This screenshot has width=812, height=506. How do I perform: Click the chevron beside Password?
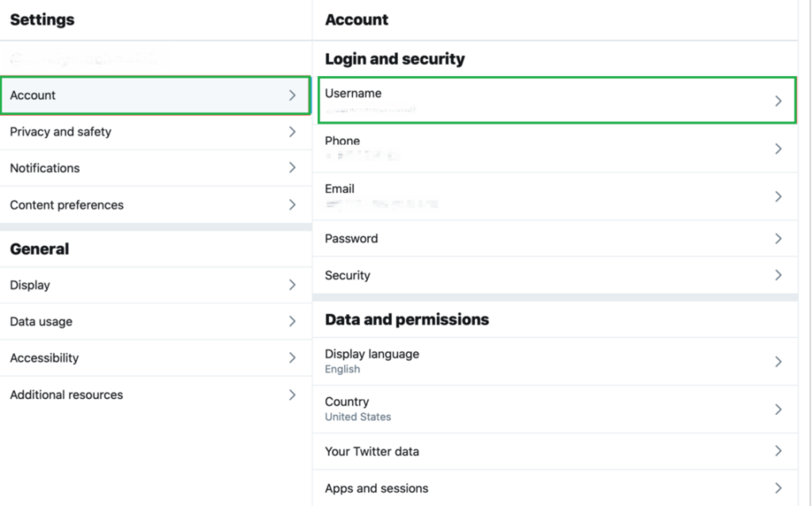pyautogui.click(x=778, y=239)
